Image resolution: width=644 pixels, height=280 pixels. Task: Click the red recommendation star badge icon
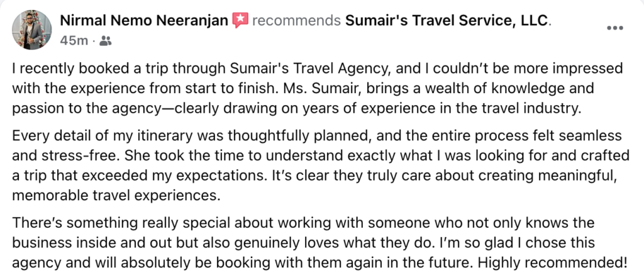[x=240, y=20]
